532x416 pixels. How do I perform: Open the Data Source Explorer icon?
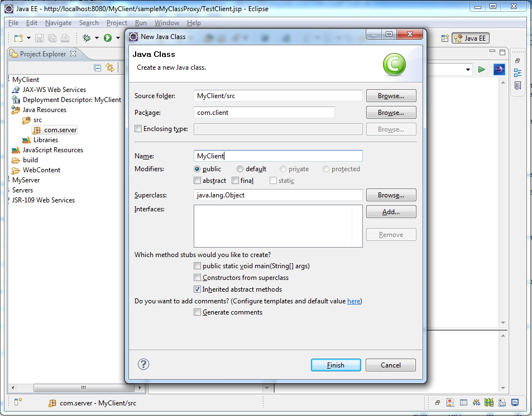point(489,403)
